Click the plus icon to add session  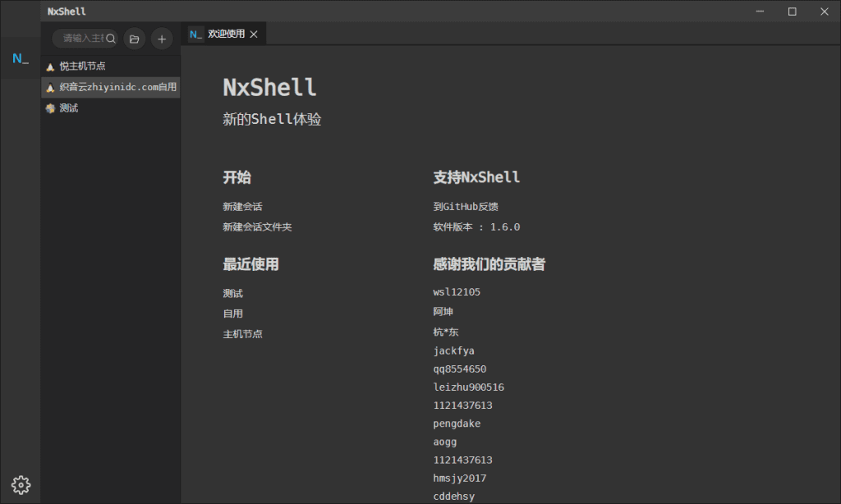tap(161, 39)
